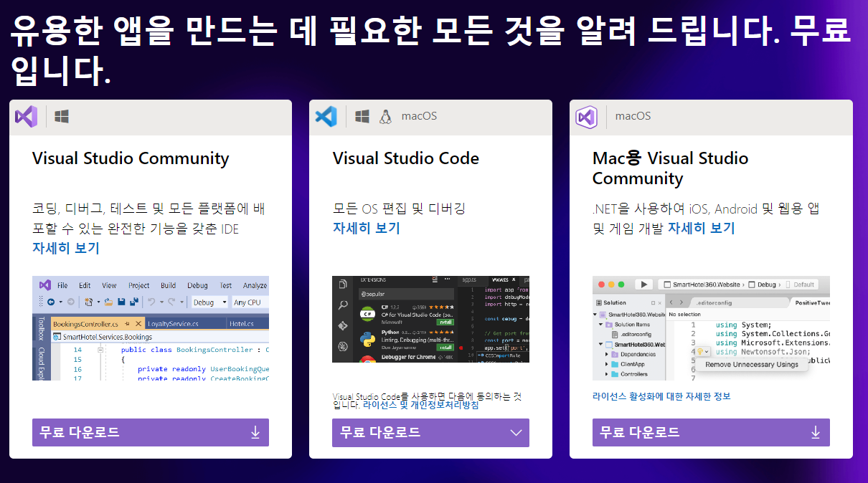This screenshot has width=868, height=483.
Task: Click the Visual Studio for Mac logo
Action: tap(586, 116)
